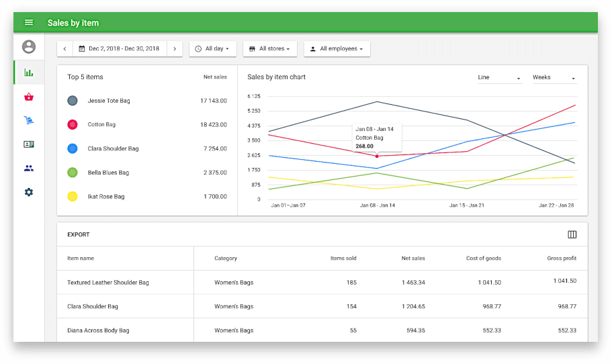Open the Line chart type dropdown

pyautogui.click(x=499, y=78)
